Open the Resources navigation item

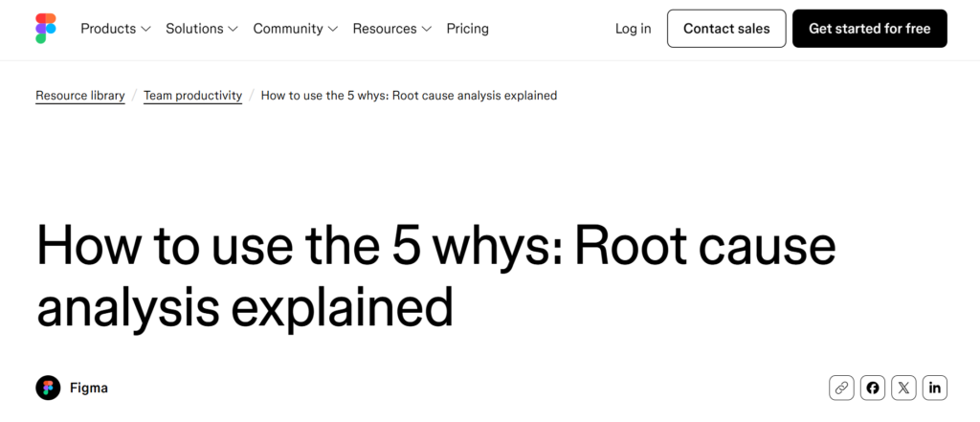pos(384,29)
